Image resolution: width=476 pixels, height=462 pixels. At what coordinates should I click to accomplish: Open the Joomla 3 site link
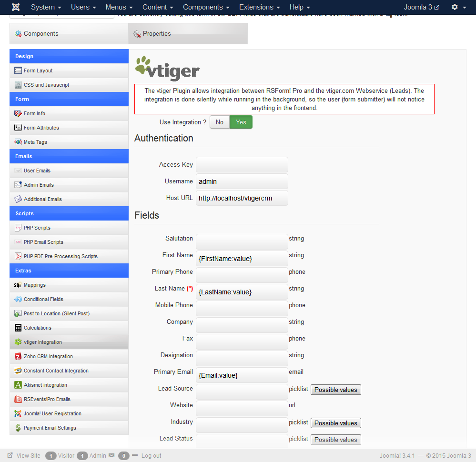click(421, 7)
